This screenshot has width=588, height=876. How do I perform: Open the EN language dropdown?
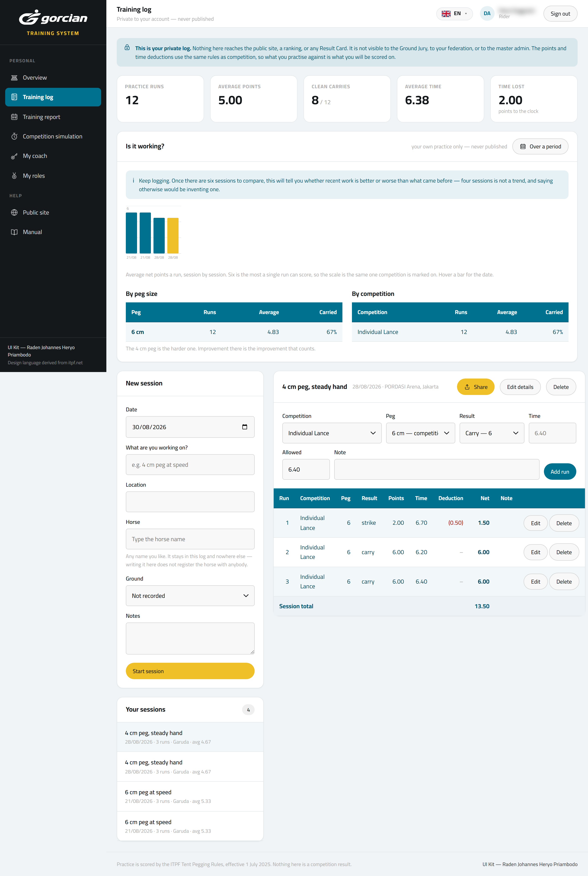[x=454, y=13]
